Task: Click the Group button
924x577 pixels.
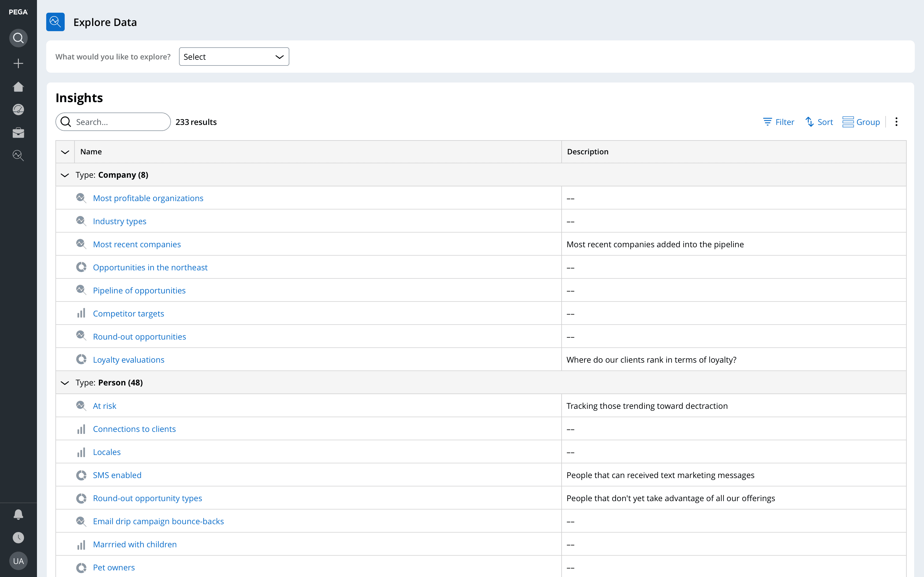Action: click(861, 122)
